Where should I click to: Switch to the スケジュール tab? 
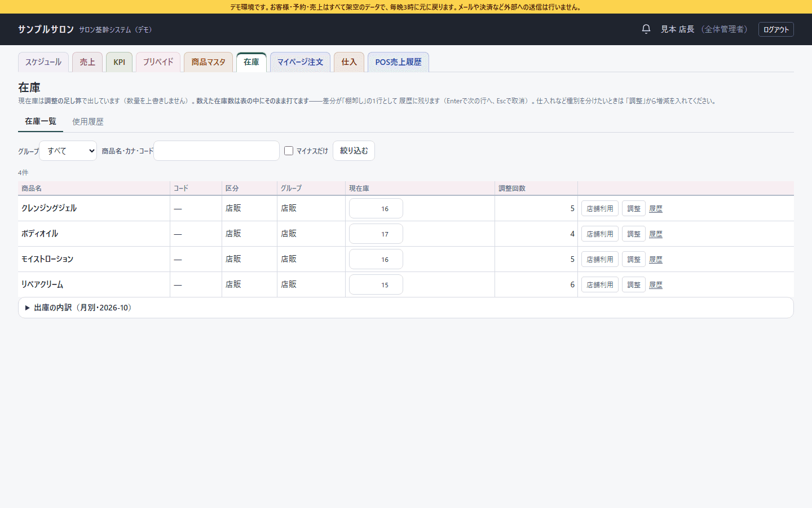(x=43, y=62)
